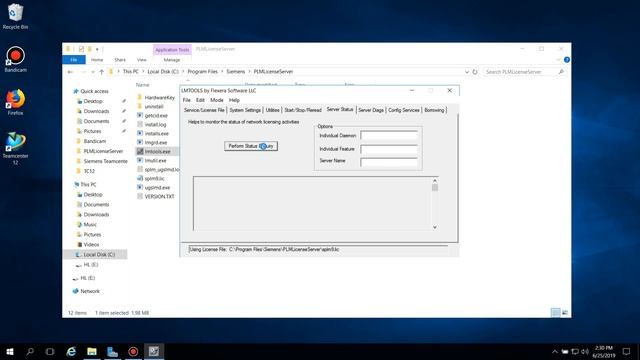Screen dimensions: 640x360
Task: Select lmtools.exe in file list
Action: pyautogui.click(x=158, y=151)
